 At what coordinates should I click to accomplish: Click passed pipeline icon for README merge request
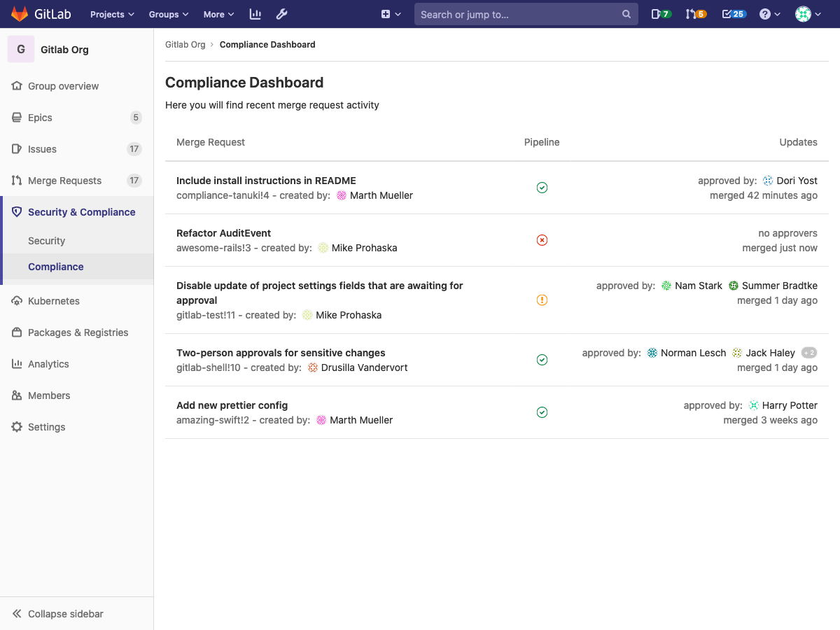coord(542,188)
